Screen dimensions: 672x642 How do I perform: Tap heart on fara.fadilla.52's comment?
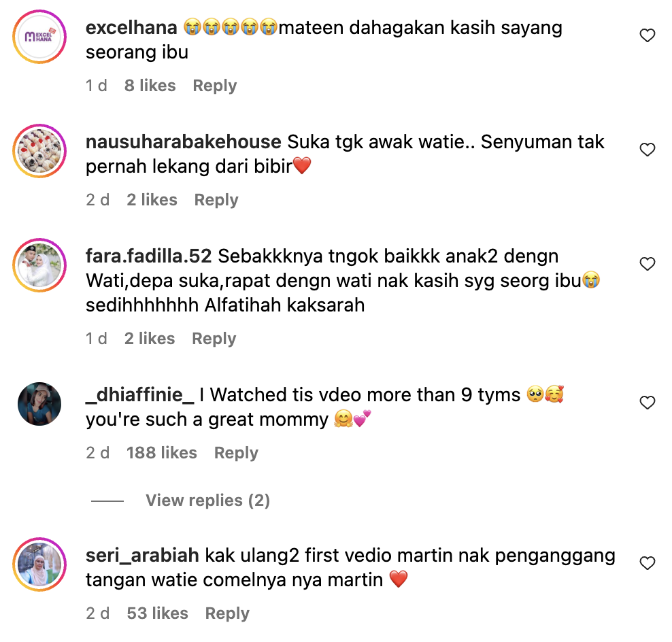[647, 264]
